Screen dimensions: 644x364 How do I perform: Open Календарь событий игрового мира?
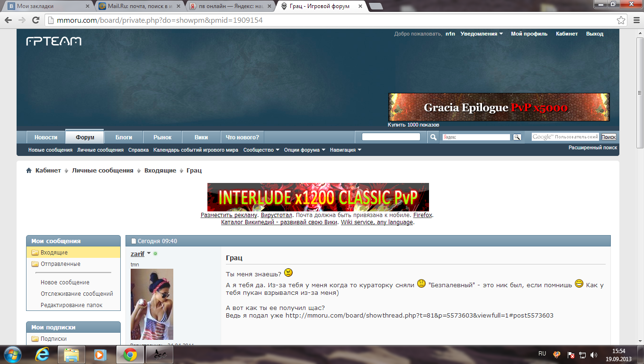tap(196, 150)
